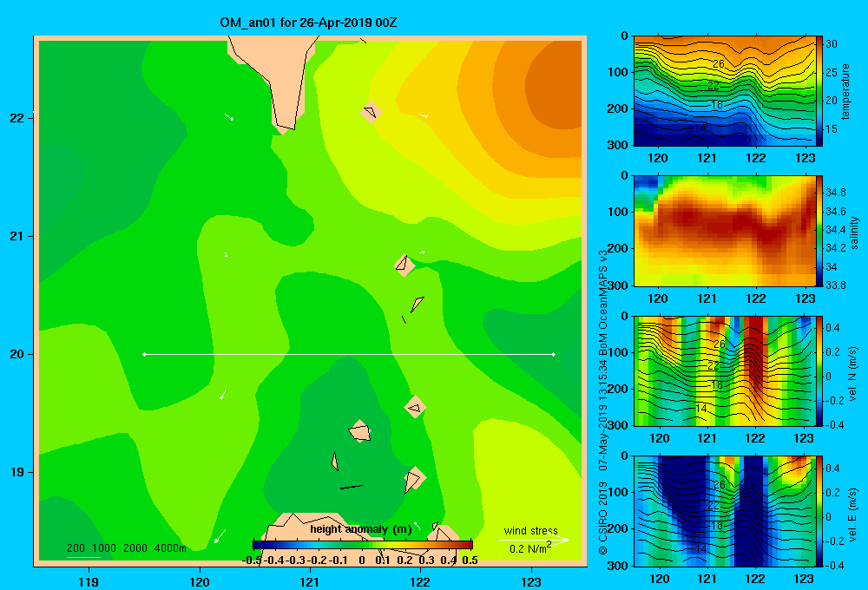Click the 'BoM OceanMAPS v3' text
The image size is (868, 590).
(x=603, y=302)
